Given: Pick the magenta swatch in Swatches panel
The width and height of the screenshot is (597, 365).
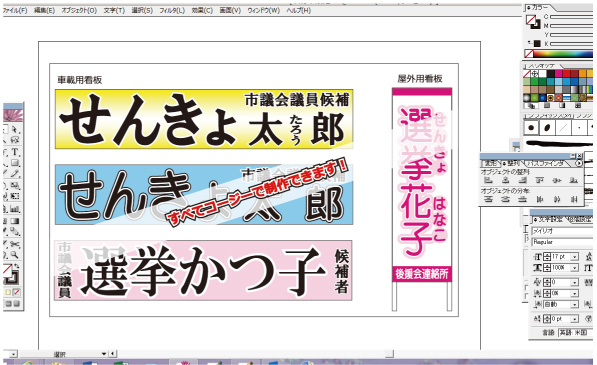Looking at the screenshot, I should point(558,73).
